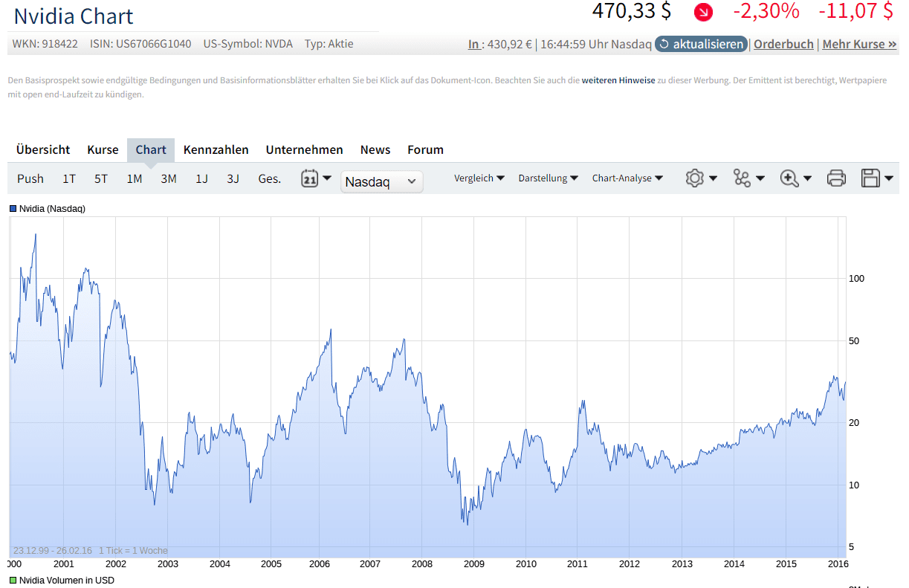909x588 pixels.
Task: Click the -2,30% change value
Action: coord(766,11)
